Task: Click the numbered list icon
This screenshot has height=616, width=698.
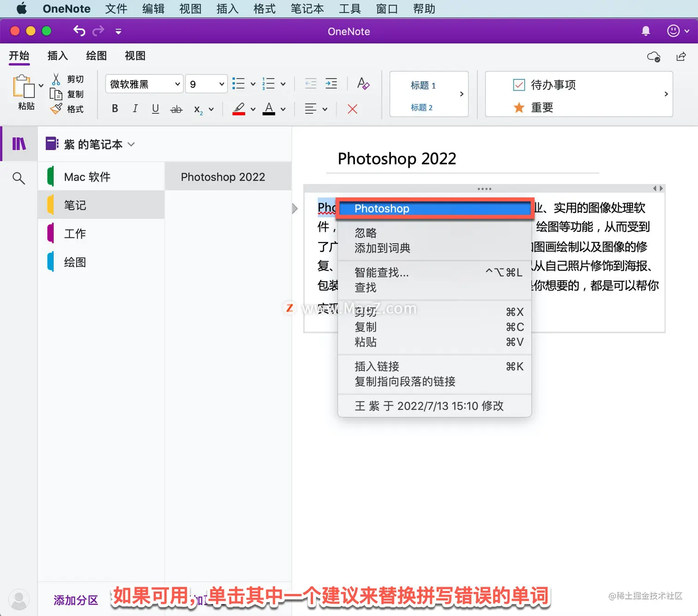Action: (x=269, y=84)
